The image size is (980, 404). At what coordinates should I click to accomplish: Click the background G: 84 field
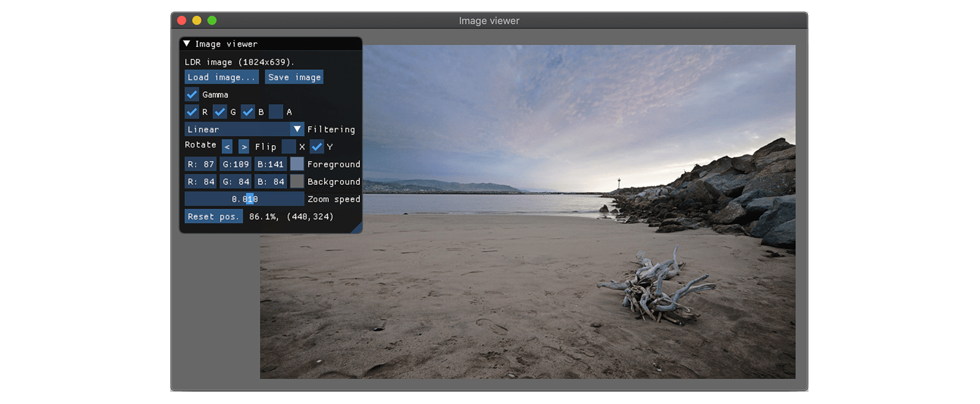pos(236,181)
